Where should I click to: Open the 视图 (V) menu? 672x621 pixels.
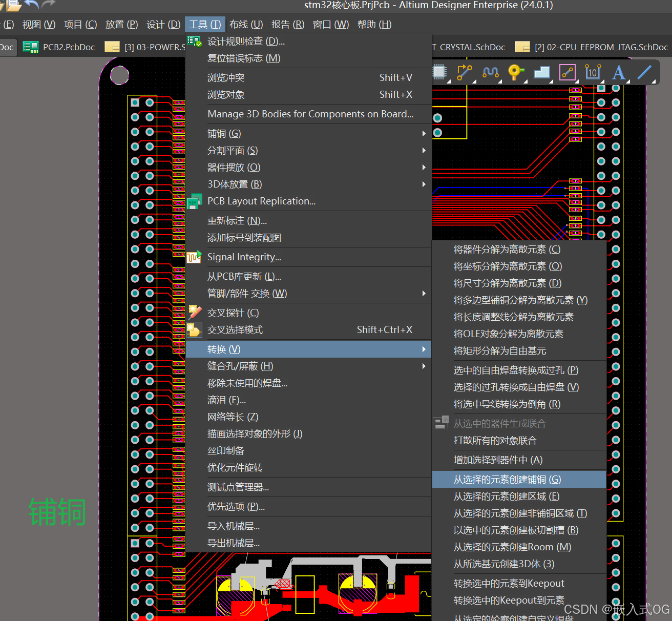(39, 25)
